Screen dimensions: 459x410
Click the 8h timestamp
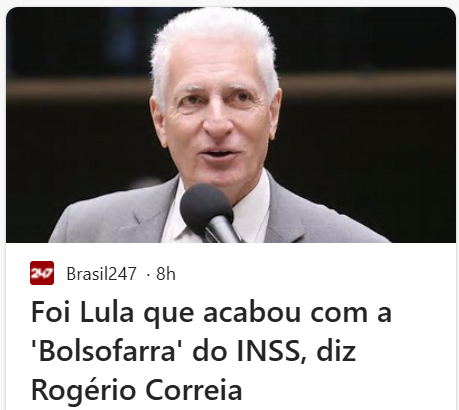tap(166, 274)
